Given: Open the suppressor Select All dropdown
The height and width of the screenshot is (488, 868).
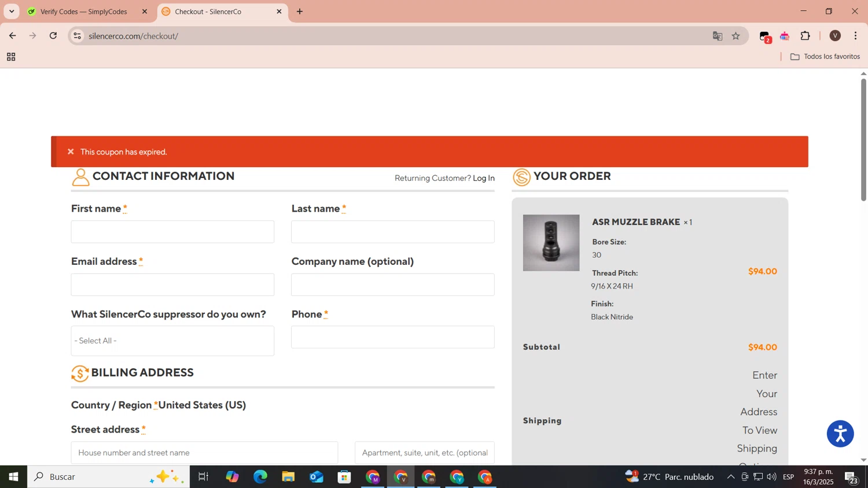Looking at the screenshot, I should pos(172,341).
